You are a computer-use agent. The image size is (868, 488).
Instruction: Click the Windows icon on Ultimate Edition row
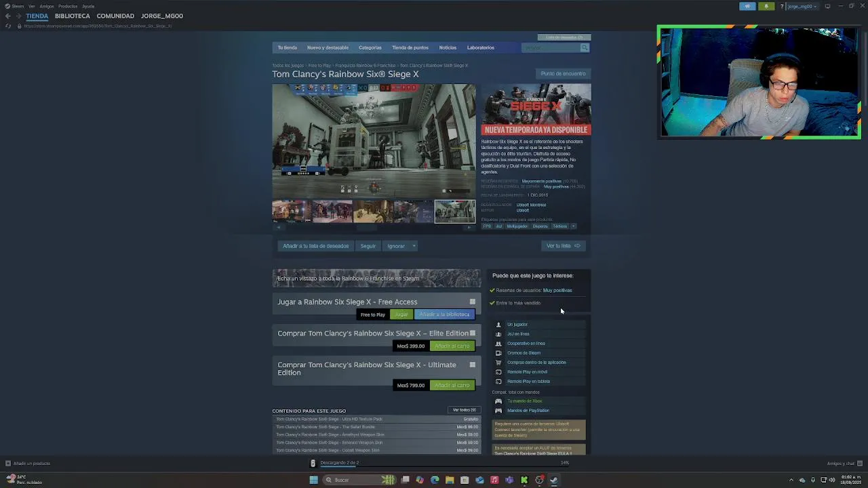(x=473, y=365)
